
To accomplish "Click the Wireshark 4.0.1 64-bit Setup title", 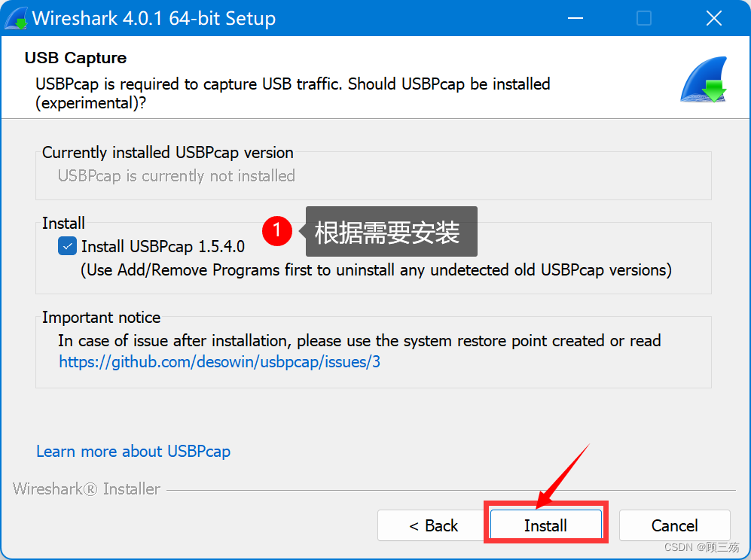I will 154,19.
